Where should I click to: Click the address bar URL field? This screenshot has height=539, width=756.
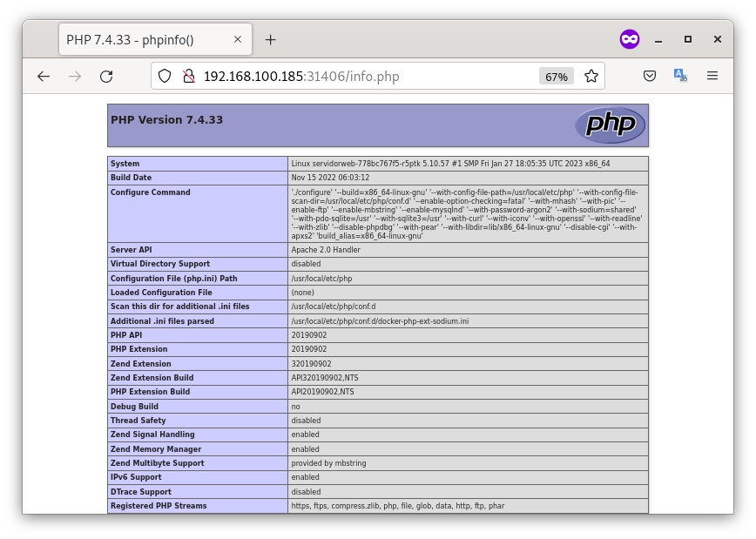coord(367,76)
